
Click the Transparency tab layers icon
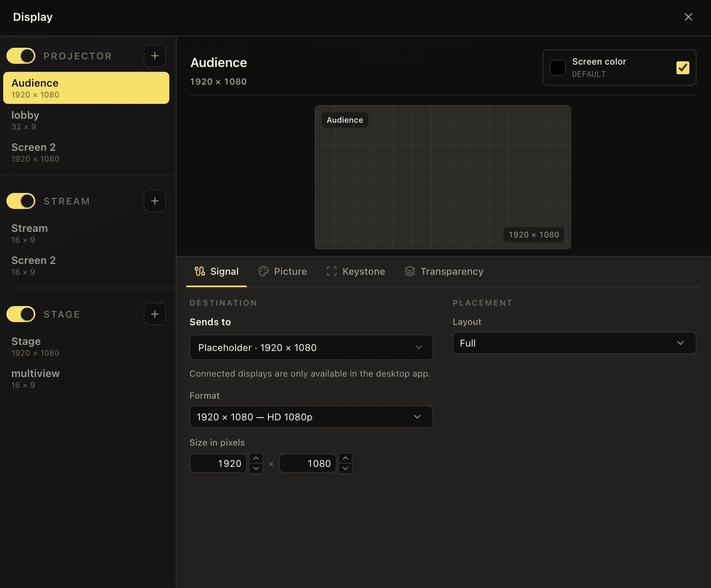410,272
